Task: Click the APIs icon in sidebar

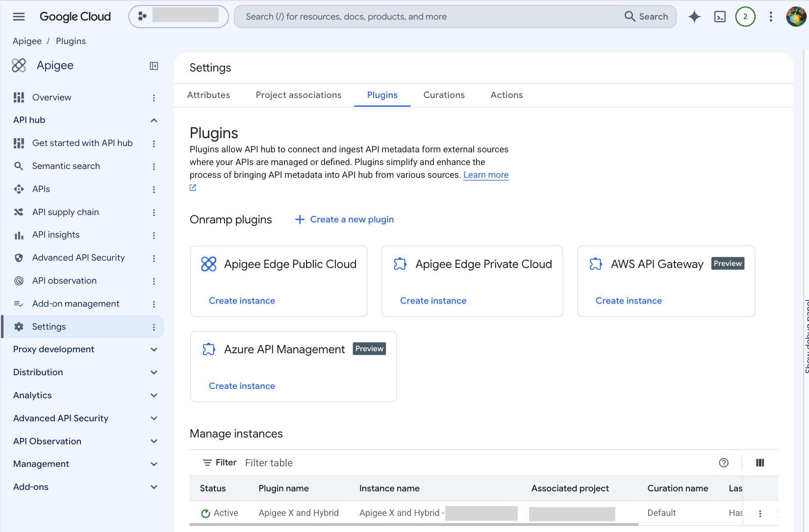Action: [19, 189]
